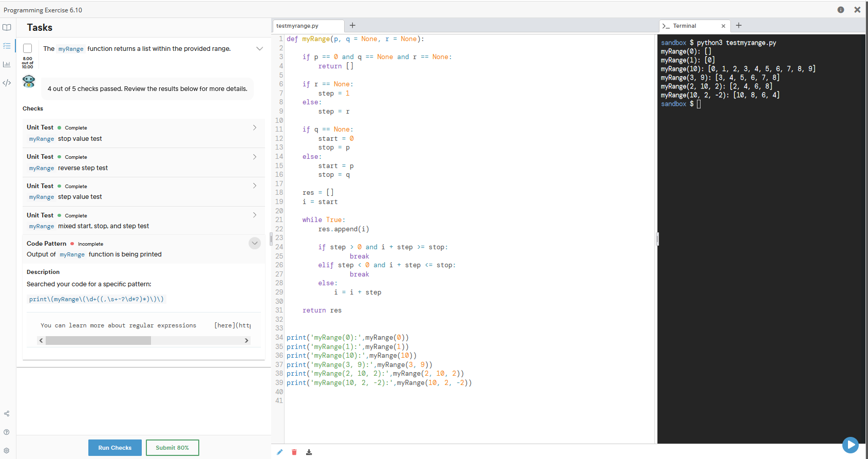Image resolution: width=868 pixels, height=459 pixels.
Task: Select the testmyrange.py editor tab
Action: 308,26
